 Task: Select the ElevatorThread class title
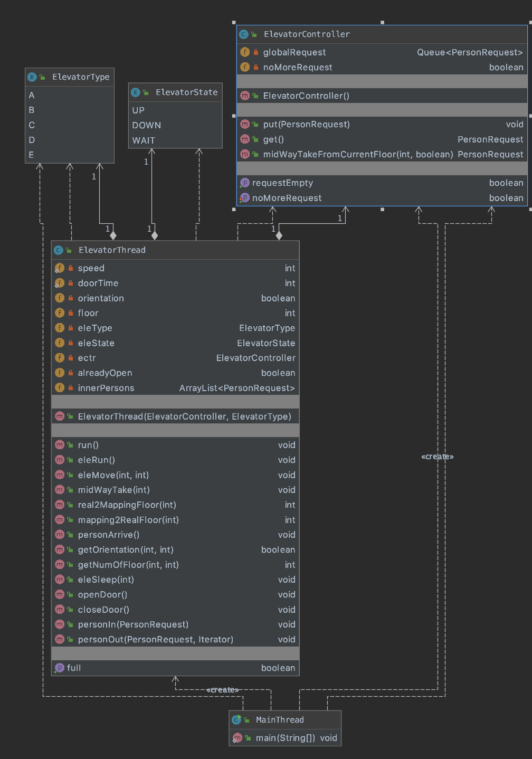coord(112,250)
